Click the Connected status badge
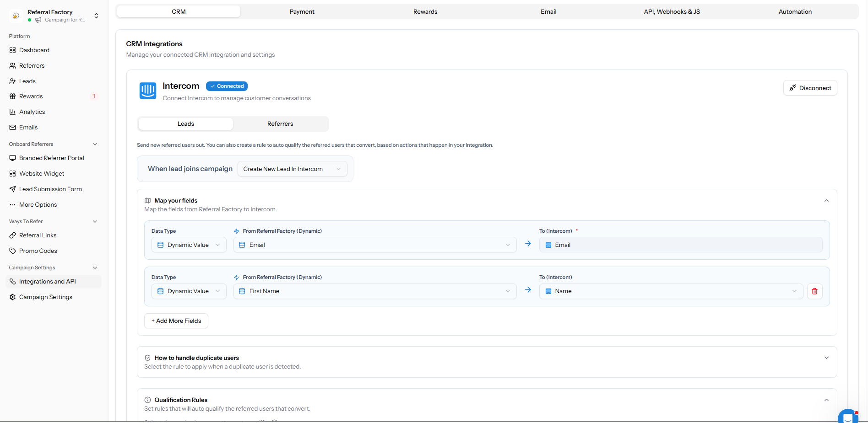Viewport: 868px width, 423px height. 227,86
